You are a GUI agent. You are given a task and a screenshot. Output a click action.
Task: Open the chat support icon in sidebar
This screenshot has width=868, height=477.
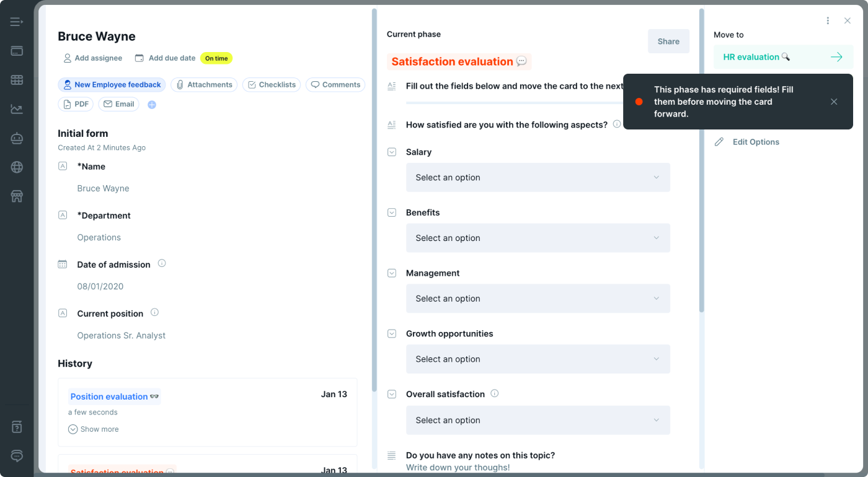16,456
